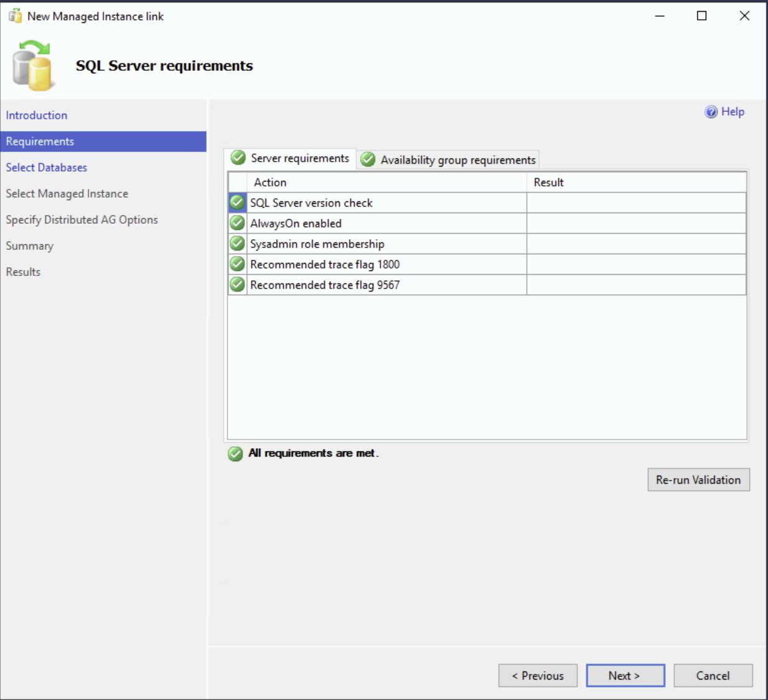
Task: Click the Action column header
Action: pos(387,182)
